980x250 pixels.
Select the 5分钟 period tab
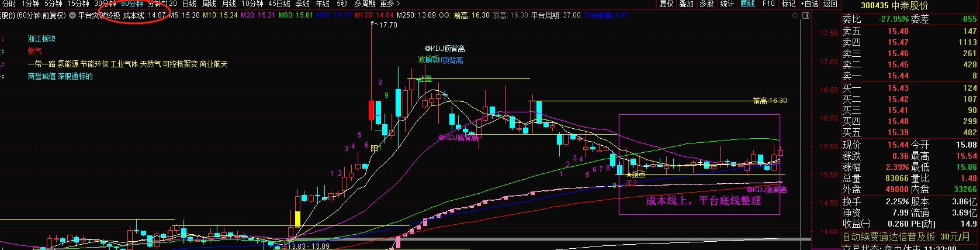pyautogui.click(x=53, y=4)
